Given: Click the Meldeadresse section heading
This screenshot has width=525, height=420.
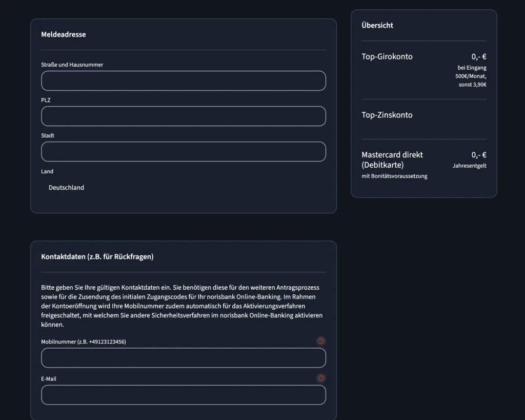Looking at the screenshot, I should (63, 34).
